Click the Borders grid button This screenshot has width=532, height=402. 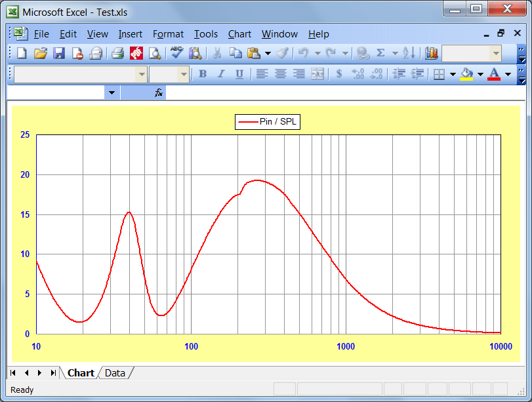[x=439, y=73]
